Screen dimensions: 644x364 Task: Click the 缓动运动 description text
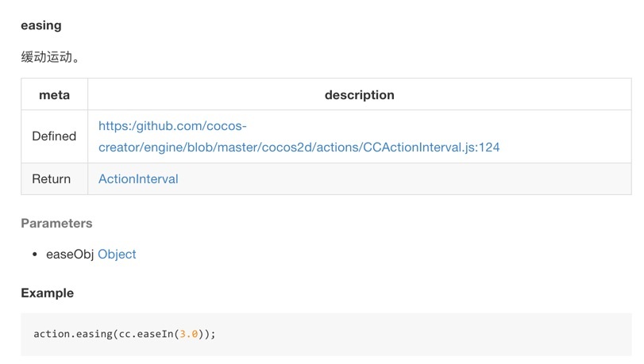[x=50, y=57]
